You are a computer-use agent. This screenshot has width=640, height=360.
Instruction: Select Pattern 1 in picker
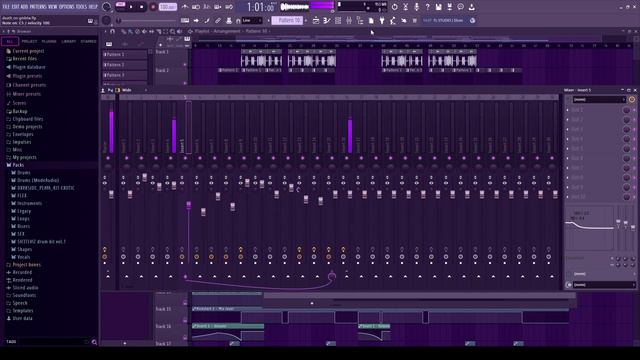coord(125,54)
